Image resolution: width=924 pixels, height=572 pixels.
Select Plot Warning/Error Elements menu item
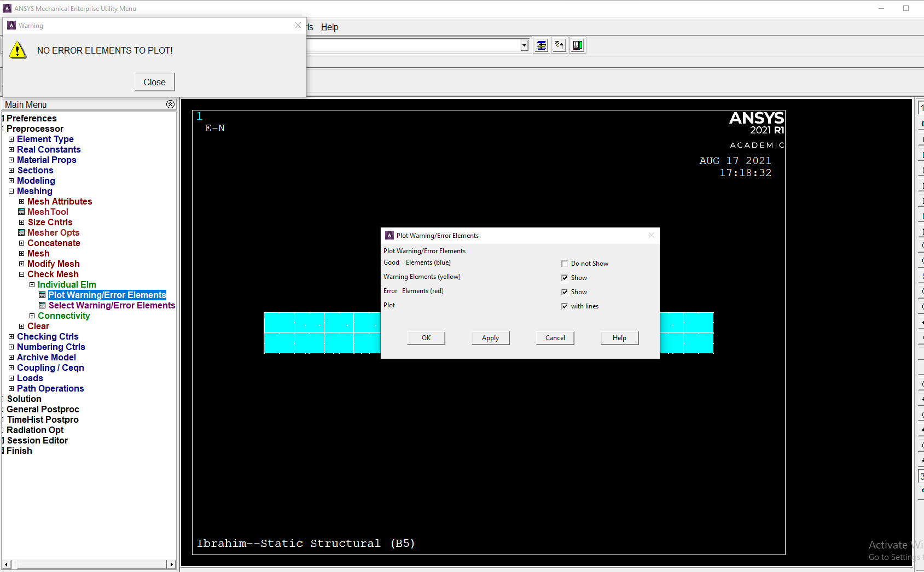pos(107,295)
